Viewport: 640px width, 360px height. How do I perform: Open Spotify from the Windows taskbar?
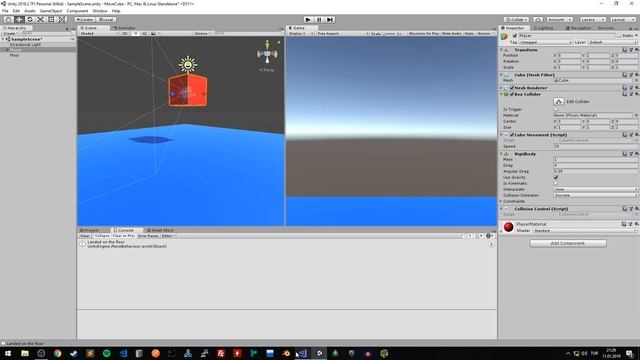[x=107, y=353]
